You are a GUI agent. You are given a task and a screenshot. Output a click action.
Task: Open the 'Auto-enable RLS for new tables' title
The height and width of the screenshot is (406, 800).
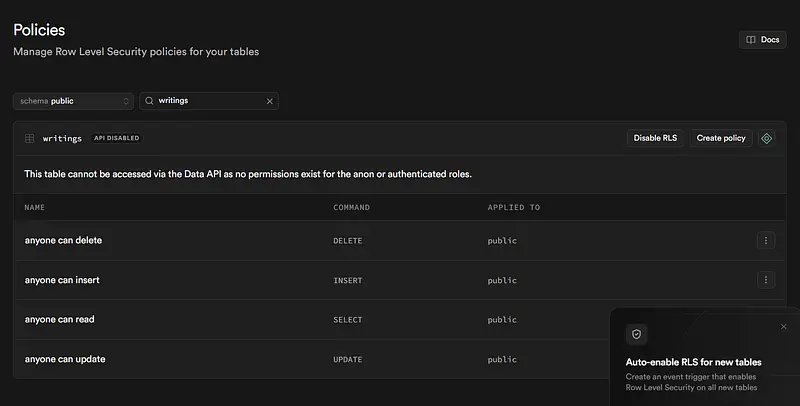[x=693, y=362]
